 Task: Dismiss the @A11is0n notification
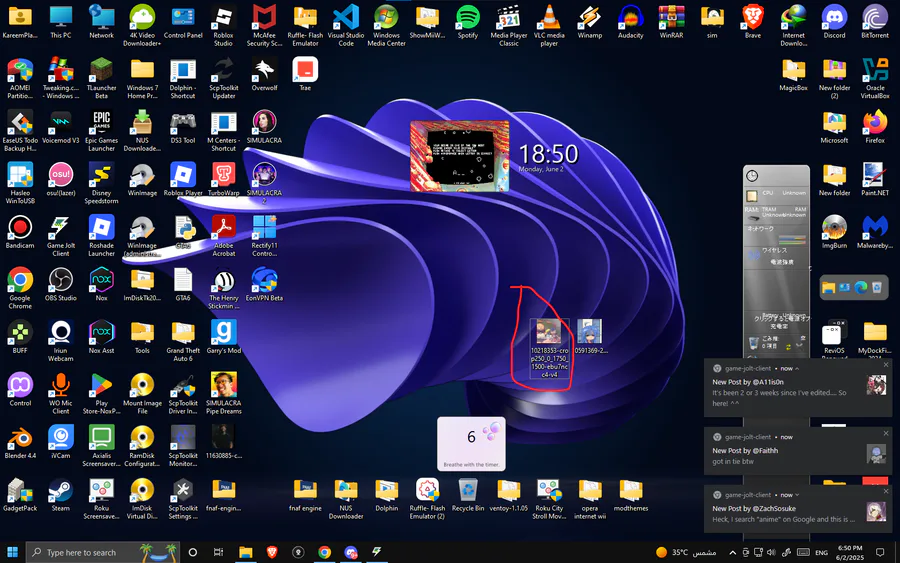(886, 365)
